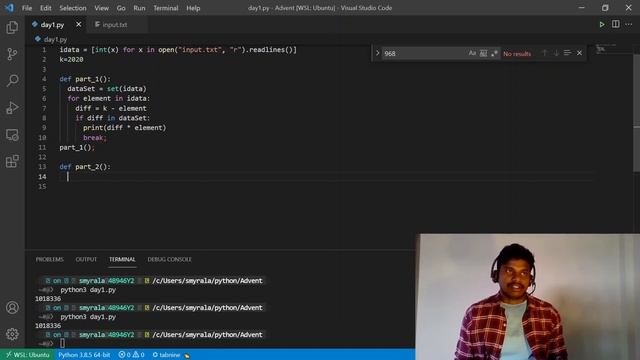Toggle Find in Selection

click(567, 53)
